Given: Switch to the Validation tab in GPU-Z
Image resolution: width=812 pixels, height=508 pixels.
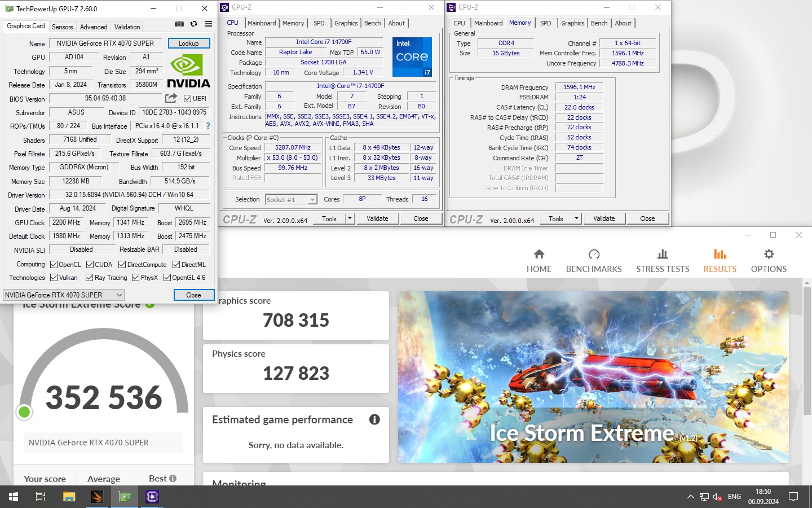Looking at the screenshot, I should [x=127, y=27].
